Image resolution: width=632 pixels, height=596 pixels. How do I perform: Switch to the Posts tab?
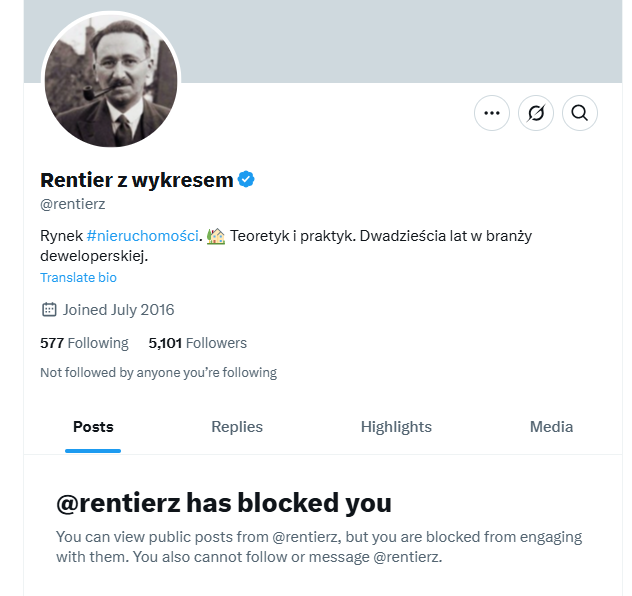pos(93,427)
